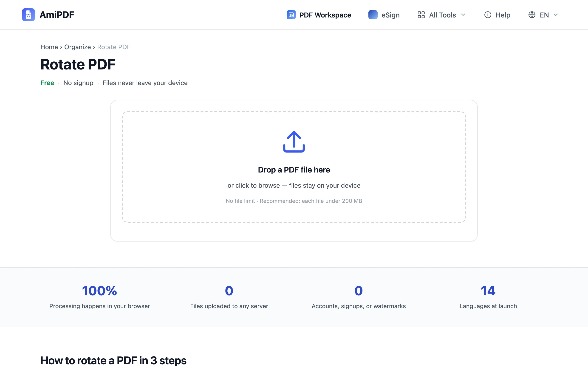Select the EN language label
Image resolution: width=588 pixels, height=368 pixels.
pos(544,15)
